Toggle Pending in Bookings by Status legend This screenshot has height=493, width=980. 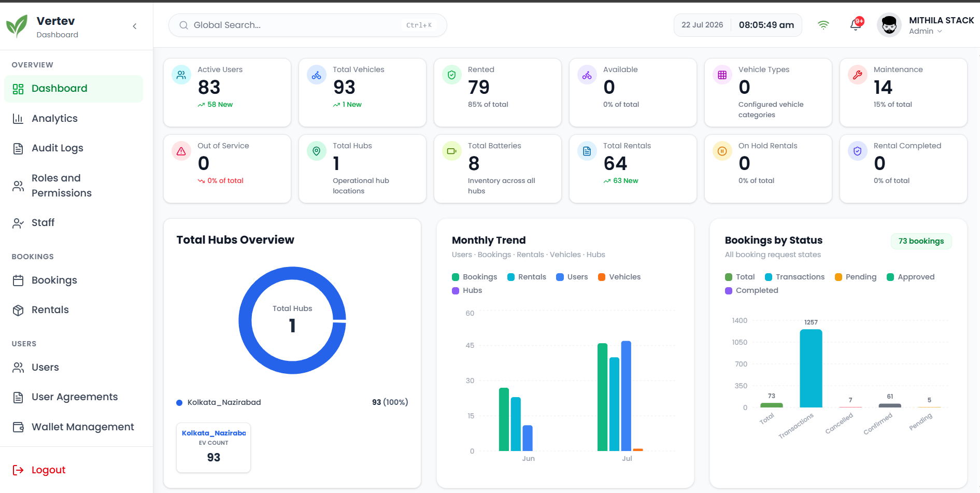[856, 277]
